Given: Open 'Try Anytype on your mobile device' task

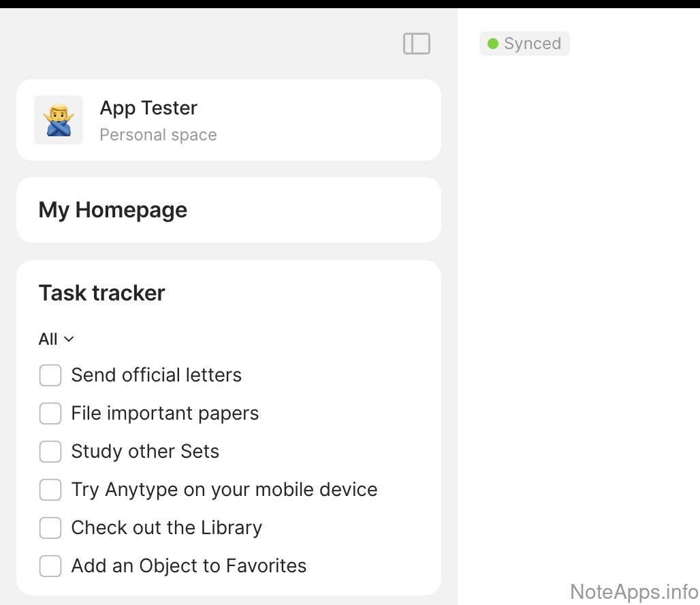Looking at the screenshot, I should coord(224,489).
